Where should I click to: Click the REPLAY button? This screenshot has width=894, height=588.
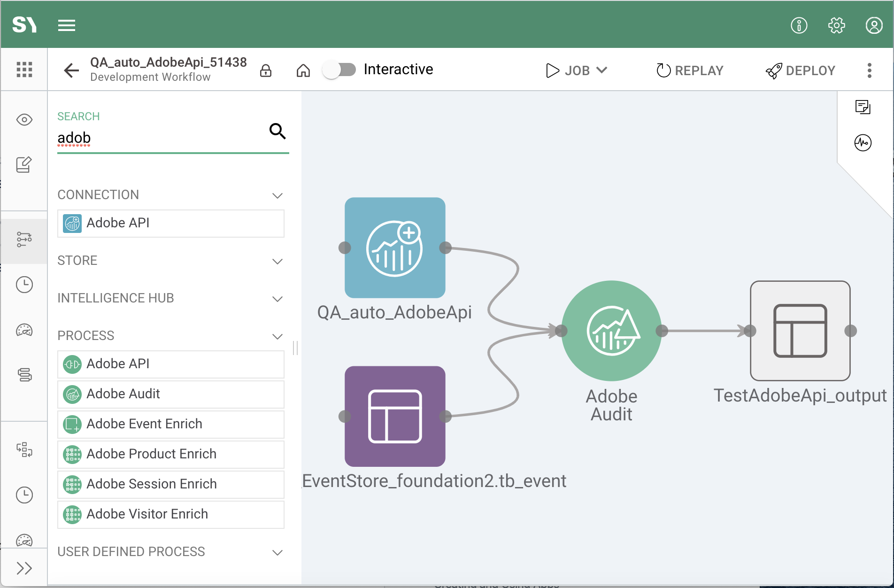click(x=690, y=70)
